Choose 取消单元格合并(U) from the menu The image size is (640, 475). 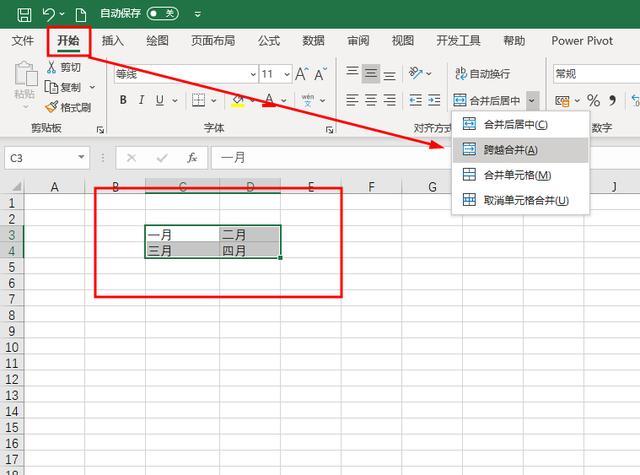(x=520, y=200)
